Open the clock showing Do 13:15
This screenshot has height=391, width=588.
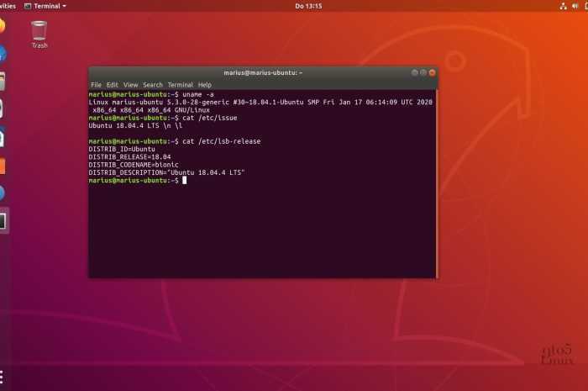coord(308,6)
